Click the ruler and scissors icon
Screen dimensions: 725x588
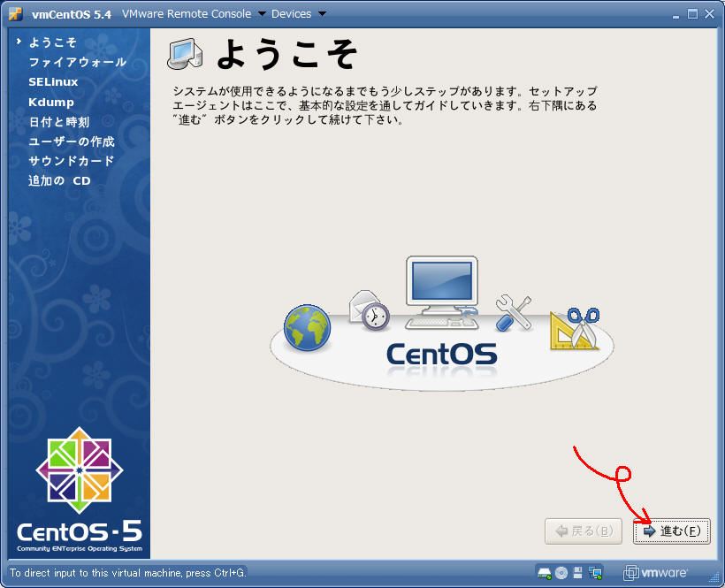point(575,328)
